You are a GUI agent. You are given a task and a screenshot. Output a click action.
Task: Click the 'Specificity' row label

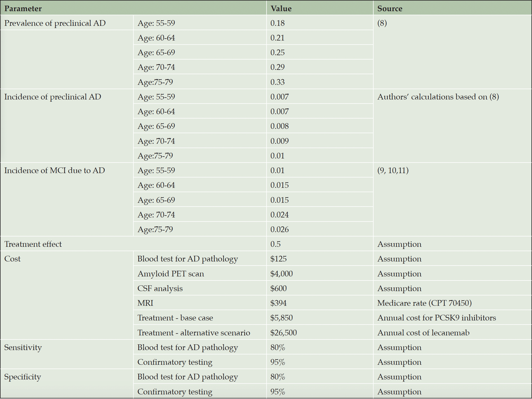(x=23, y=377)
